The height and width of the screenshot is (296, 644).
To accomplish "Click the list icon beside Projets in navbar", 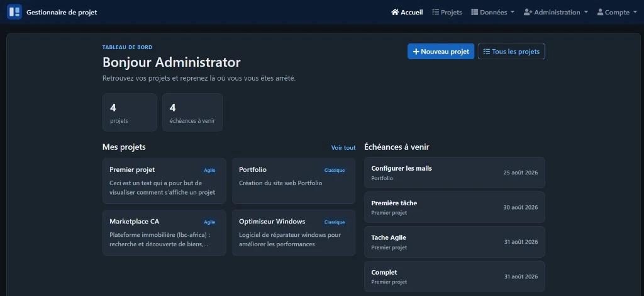I will pyautogui.click(x=435, y=13).
